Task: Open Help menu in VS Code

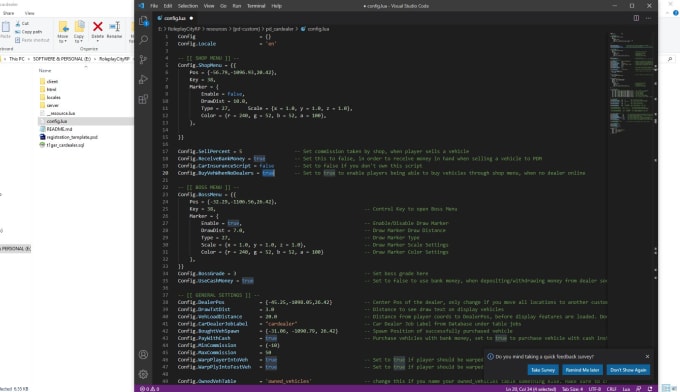Action: (277, 6)
